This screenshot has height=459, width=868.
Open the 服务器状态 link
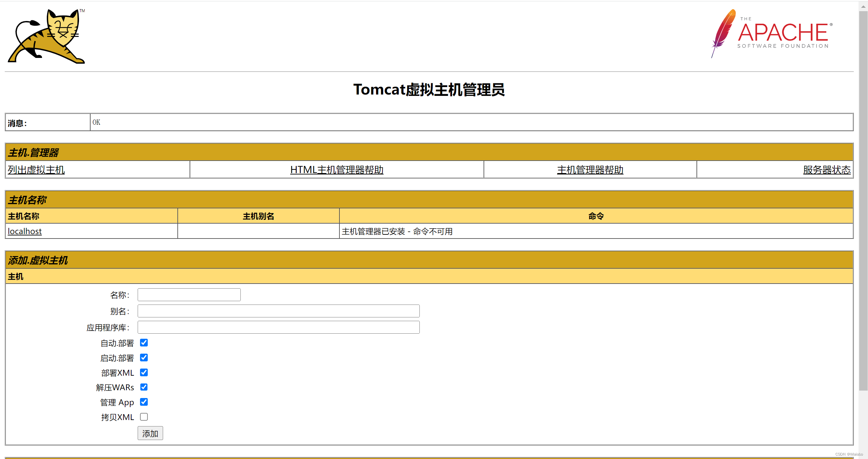827,170
